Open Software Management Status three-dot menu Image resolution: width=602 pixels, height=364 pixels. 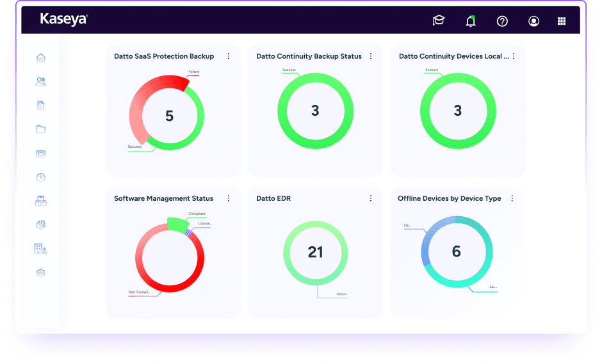(229, 198)
